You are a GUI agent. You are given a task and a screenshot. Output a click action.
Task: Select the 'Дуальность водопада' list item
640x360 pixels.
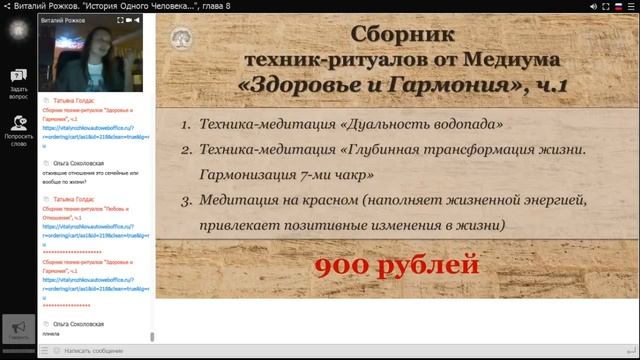342,124
